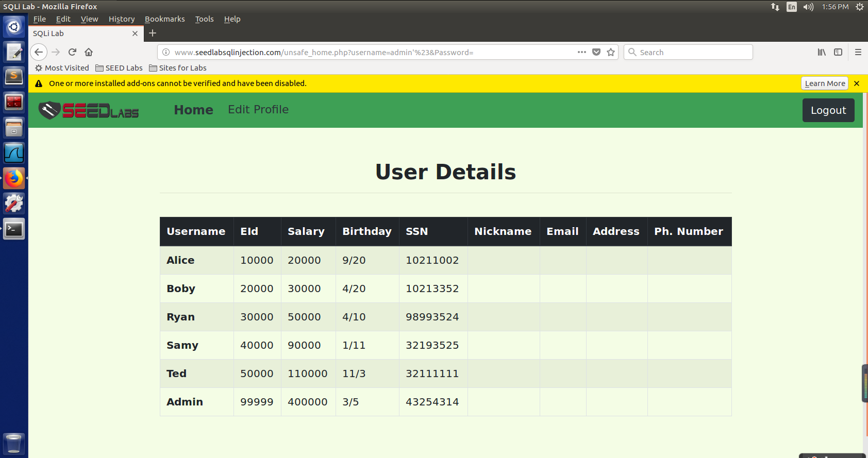Open the Edit menu
The image size is (868, 458).
coord(63,19)
